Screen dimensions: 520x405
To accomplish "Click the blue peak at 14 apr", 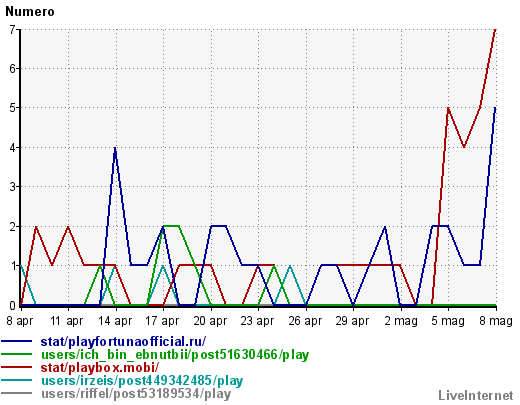I will click(x=115, y=148).
